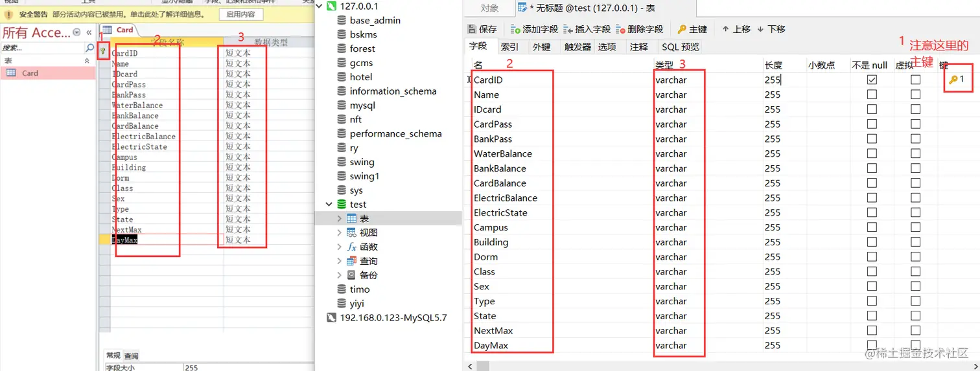This screenshot has width=980, height=371.
Task: Click the Add Field (添加字段) toolbar icon
Action: click(515, 29)
